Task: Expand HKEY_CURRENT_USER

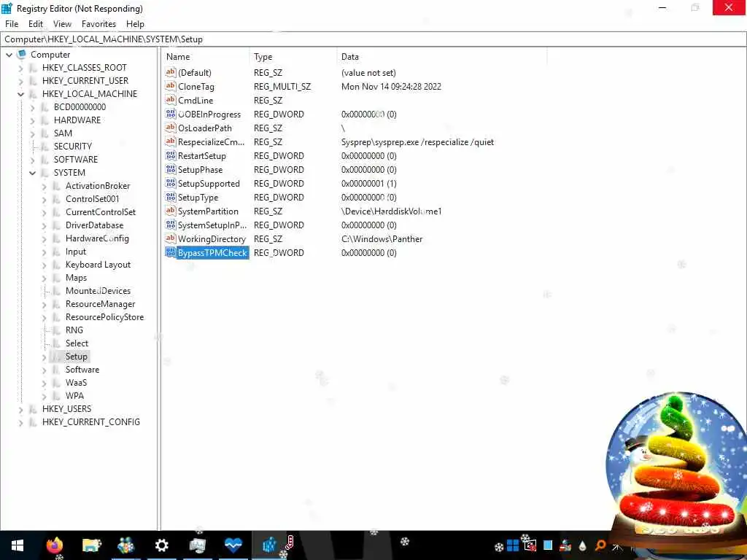Action: (x=20, y=81)
